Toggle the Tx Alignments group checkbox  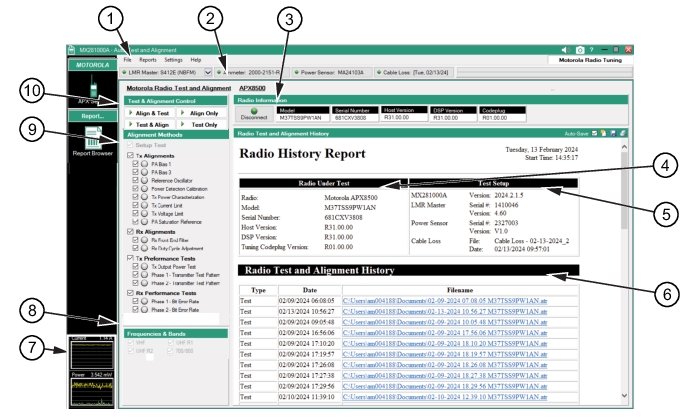[x=130, y=155]
